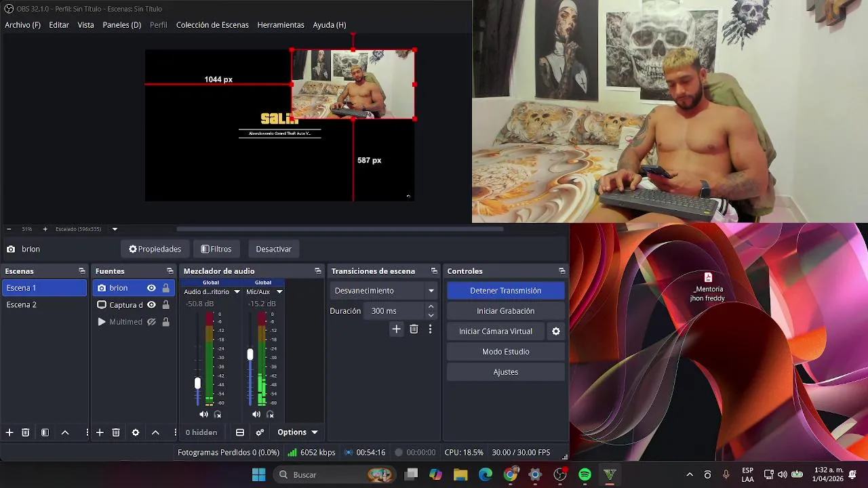This screenshot has height=488, width=868.
Task: Move scene up with arrow icon
Action: [65, 432]
